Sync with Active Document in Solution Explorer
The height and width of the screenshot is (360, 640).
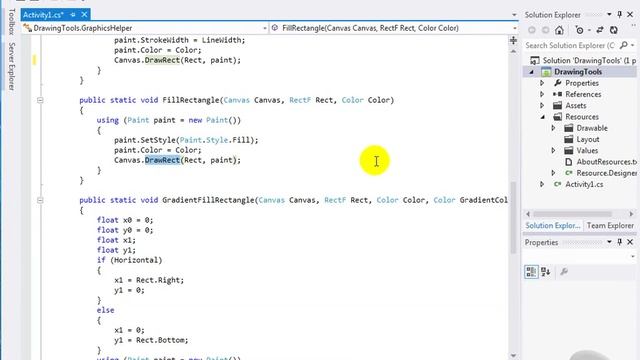(x=600, y=30)
